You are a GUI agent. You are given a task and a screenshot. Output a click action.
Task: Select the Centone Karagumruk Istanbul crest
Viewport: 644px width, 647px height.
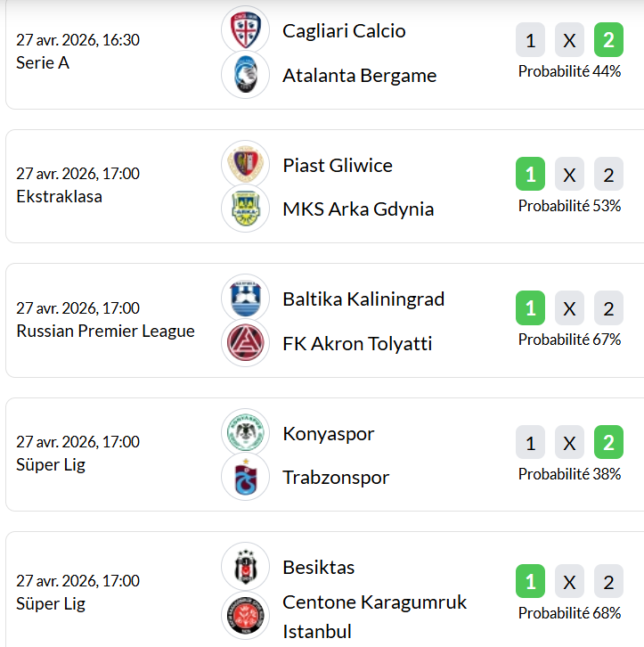pos(245,616)
